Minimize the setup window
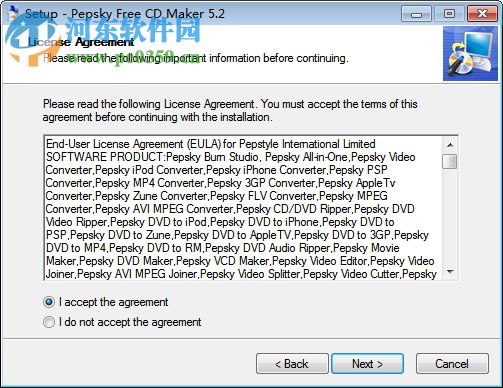The height and width of the screenshot is (388, 503). 416,14
